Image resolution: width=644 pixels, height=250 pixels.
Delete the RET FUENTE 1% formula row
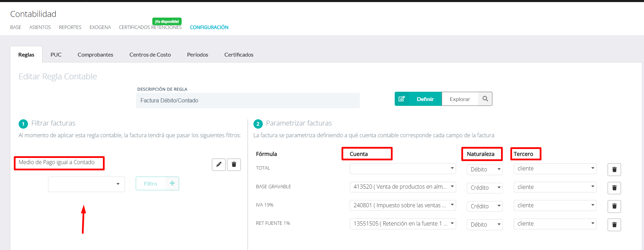(x=614, y=225)
